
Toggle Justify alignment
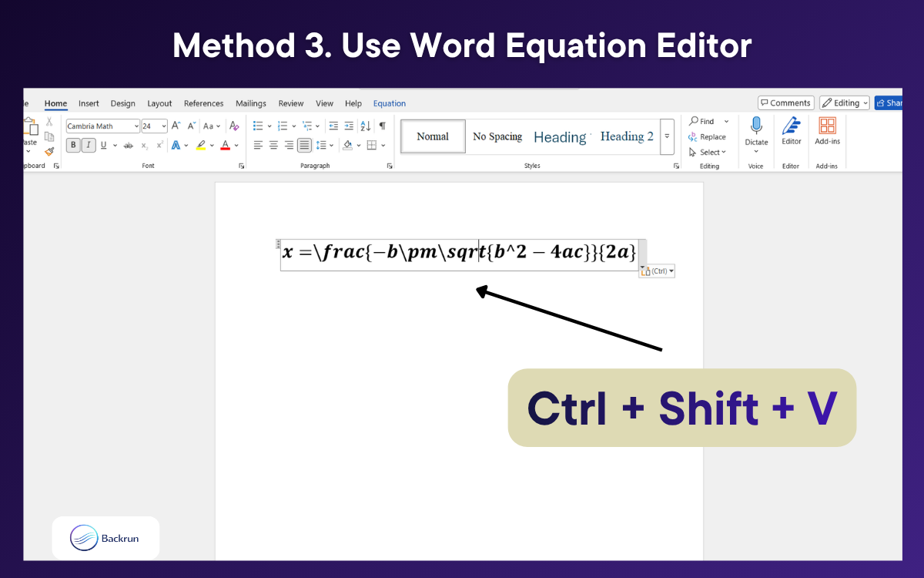pos(305,145)
